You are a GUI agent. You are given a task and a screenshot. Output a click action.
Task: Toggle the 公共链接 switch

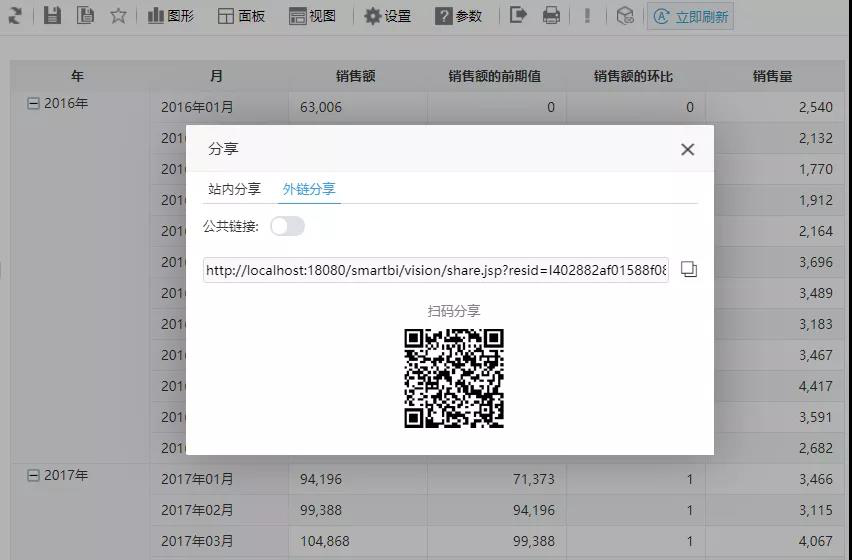[287, 226]
